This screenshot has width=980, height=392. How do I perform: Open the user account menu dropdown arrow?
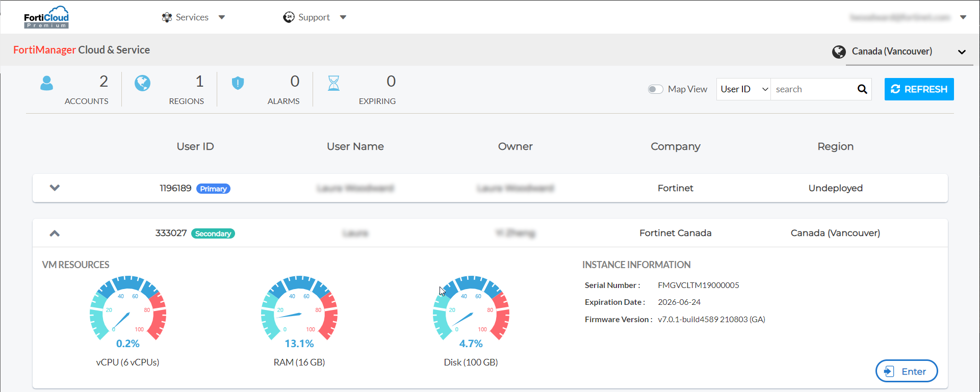[x=963, y=17]
